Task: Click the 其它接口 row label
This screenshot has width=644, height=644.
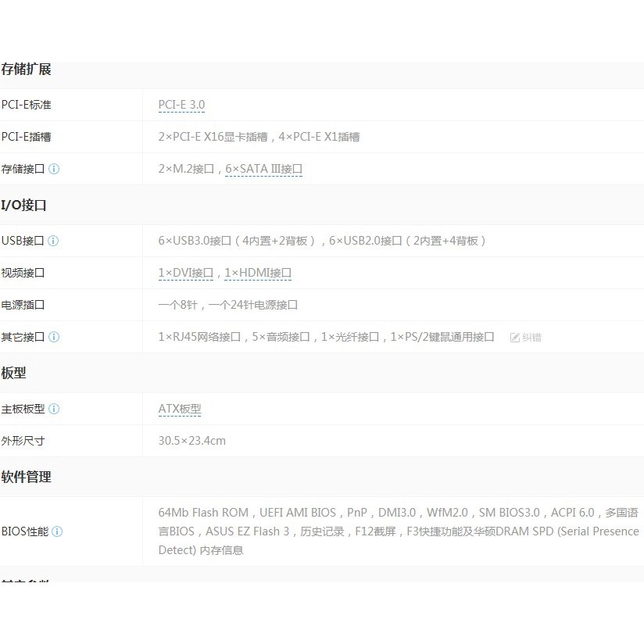Action: click(23, 337)
